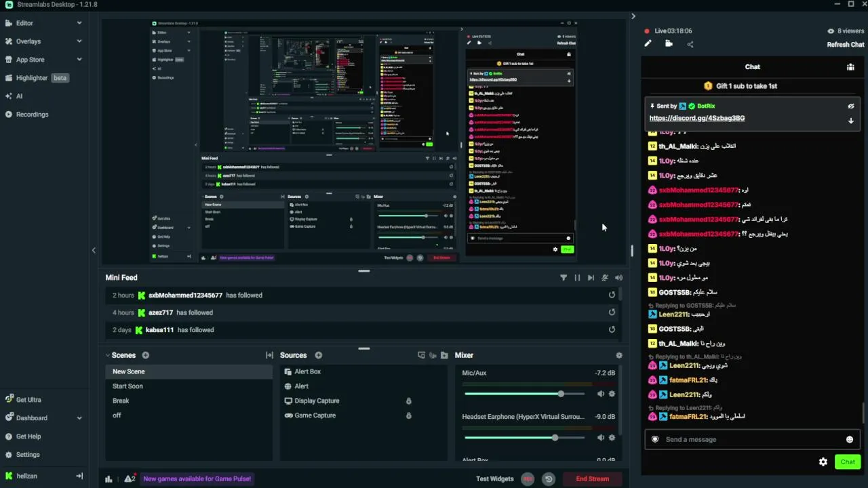
Task: Click the hellzan account name
Action: (26, 476)
